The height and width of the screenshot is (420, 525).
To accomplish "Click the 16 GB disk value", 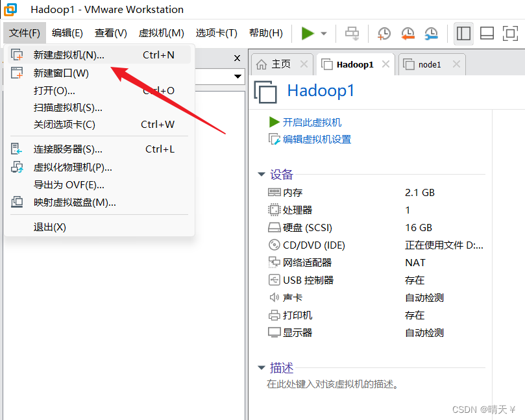I will [x=419, y=228].
